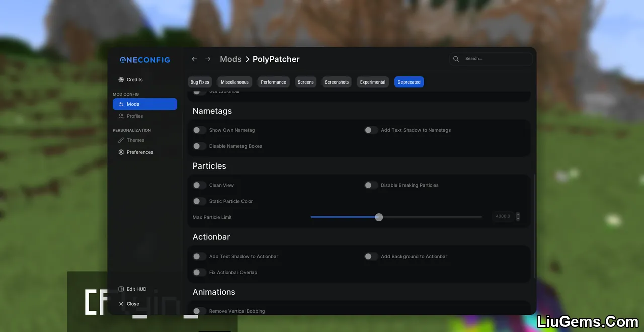This screenshot has height=332, width=644.
Task: Click the MOD CONFIG sidebar header
Action: (126, 94)
